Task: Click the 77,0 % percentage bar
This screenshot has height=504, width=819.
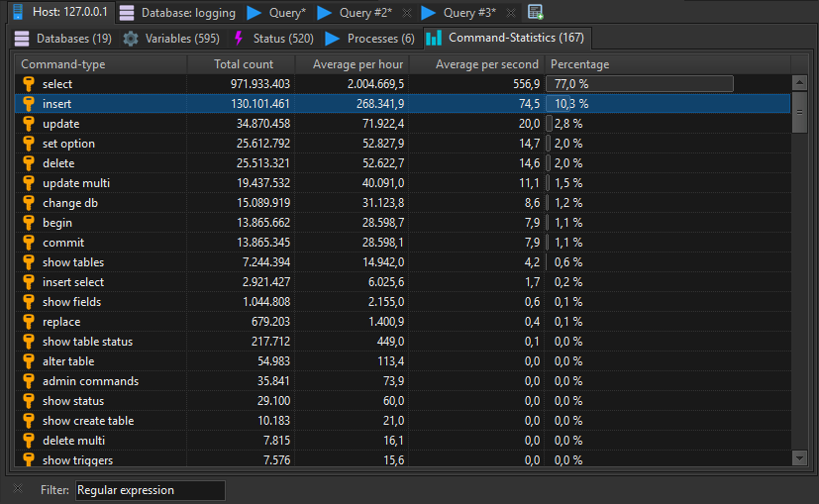Action: point(640,84)
